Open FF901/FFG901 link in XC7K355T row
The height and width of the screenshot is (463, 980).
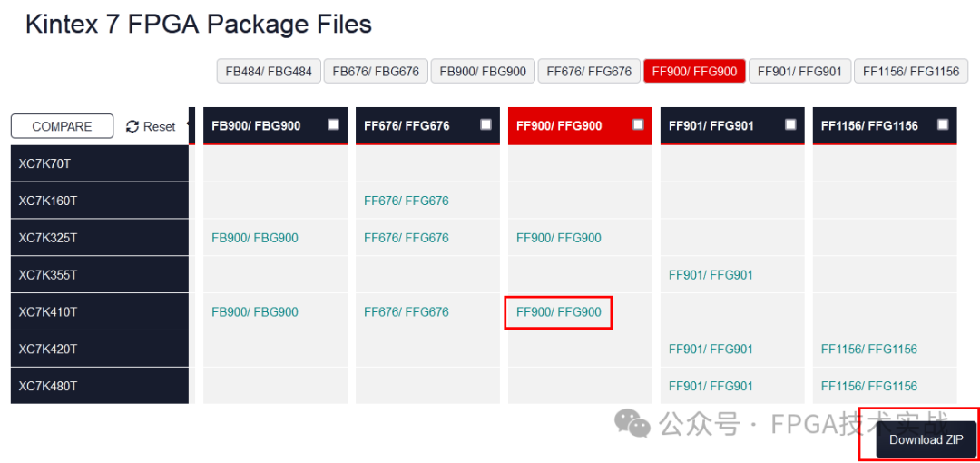710,275
